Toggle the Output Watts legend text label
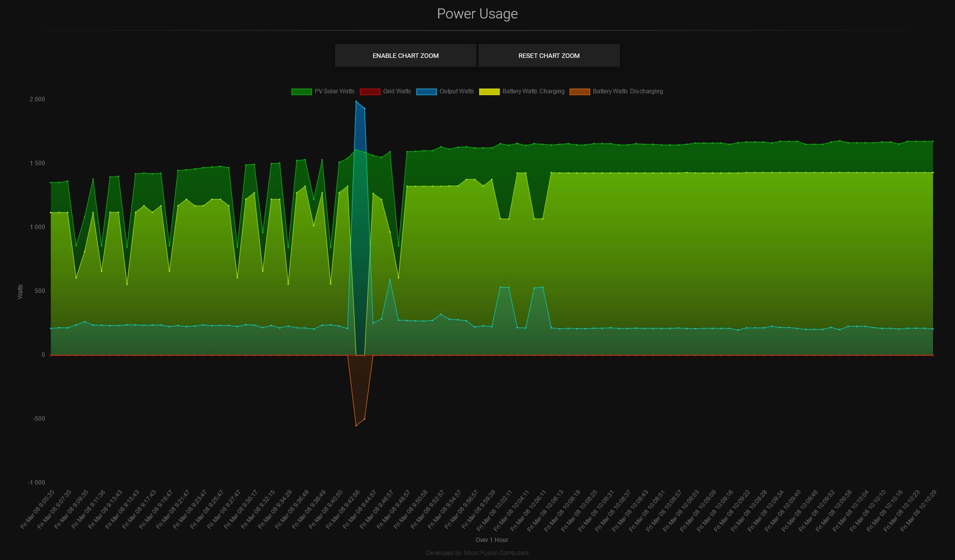955x560 pixels. 457,91
